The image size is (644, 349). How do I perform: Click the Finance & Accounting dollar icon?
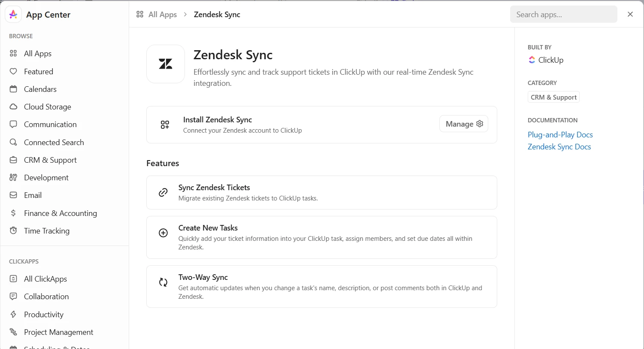click(13, 213)
